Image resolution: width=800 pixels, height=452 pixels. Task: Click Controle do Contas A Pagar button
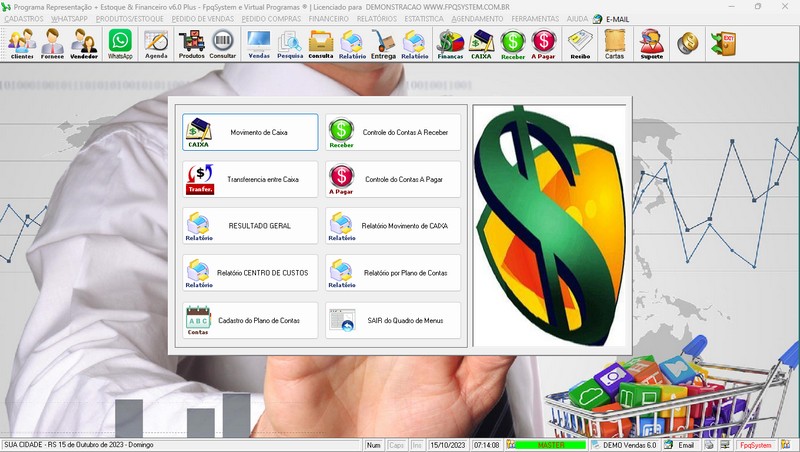point(393,179)
